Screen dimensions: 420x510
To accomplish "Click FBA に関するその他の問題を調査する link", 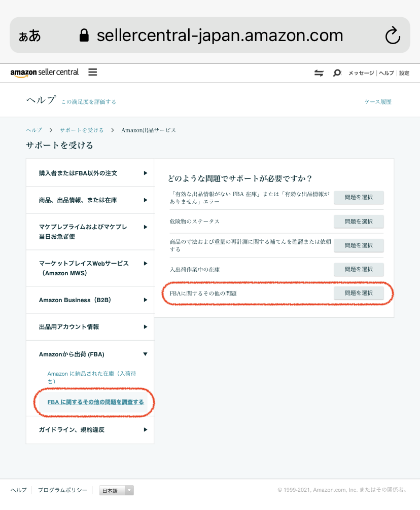I will tap(95, 402).
